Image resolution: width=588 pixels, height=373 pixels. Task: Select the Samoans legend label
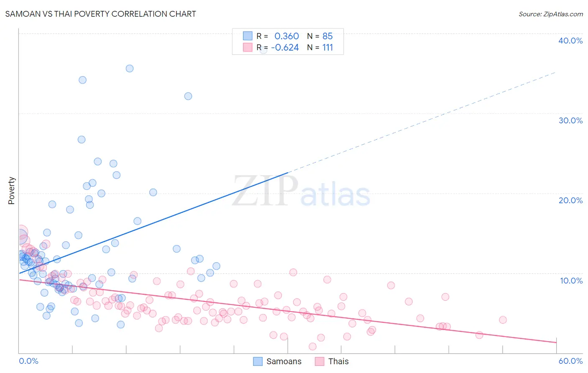(284, 361)
